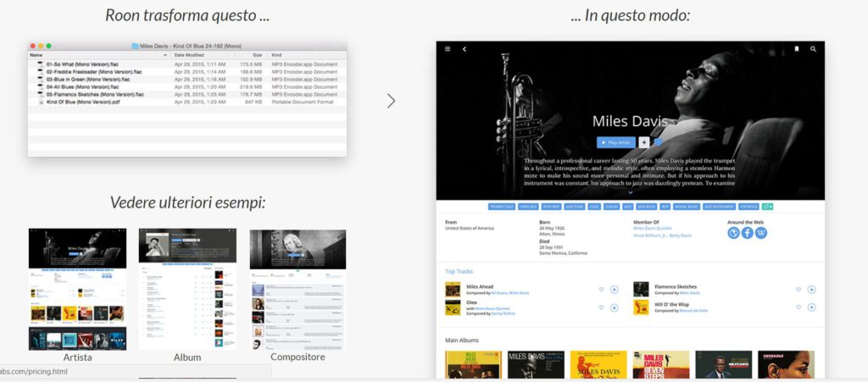Open the Album example thumbnail
868x382 pixels.
(187, 289)
